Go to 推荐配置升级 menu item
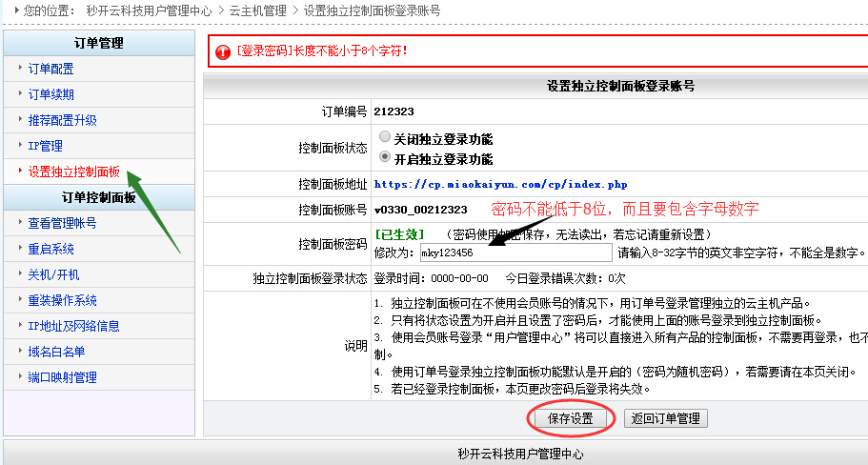Viewport: 868px width, 465px height. tap(62, 120)
